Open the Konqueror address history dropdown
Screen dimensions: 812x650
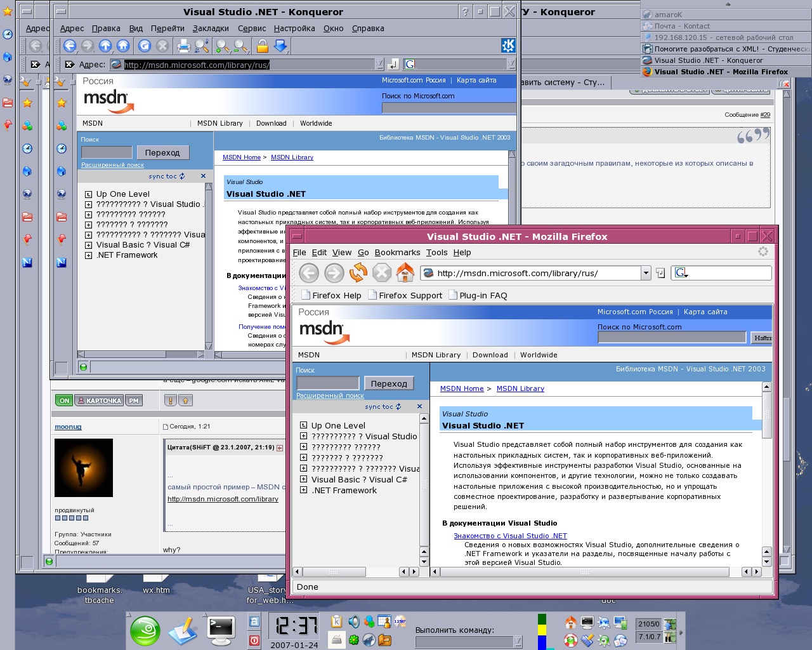(379, 64)
